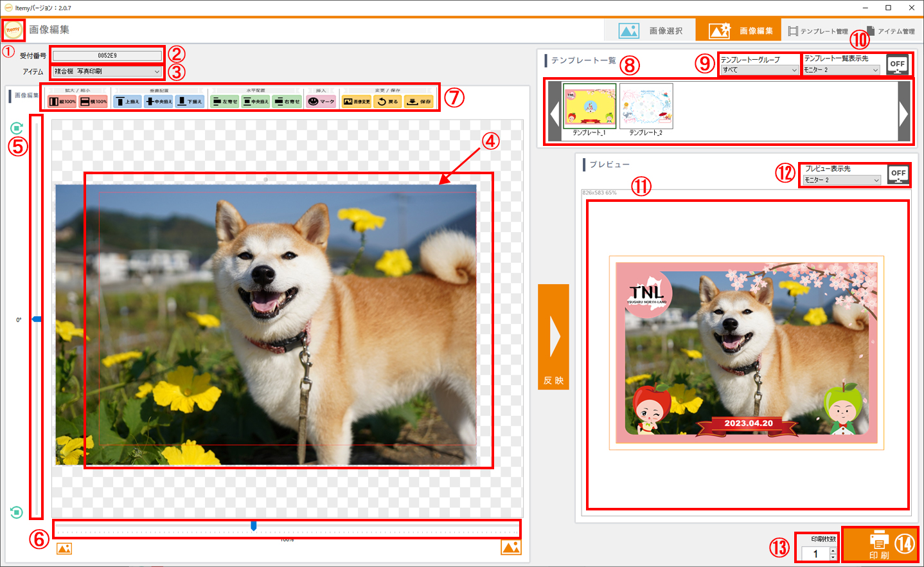
Task: Toggle the preview display OFF switch
Action: pyautogui.click(x=898, y=174)
